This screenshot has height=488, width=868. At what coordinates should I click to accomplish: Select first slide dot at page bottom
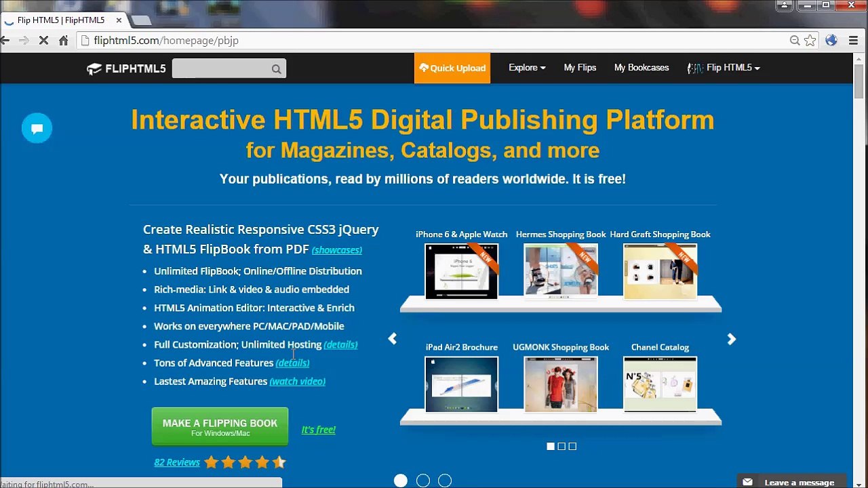401,481
